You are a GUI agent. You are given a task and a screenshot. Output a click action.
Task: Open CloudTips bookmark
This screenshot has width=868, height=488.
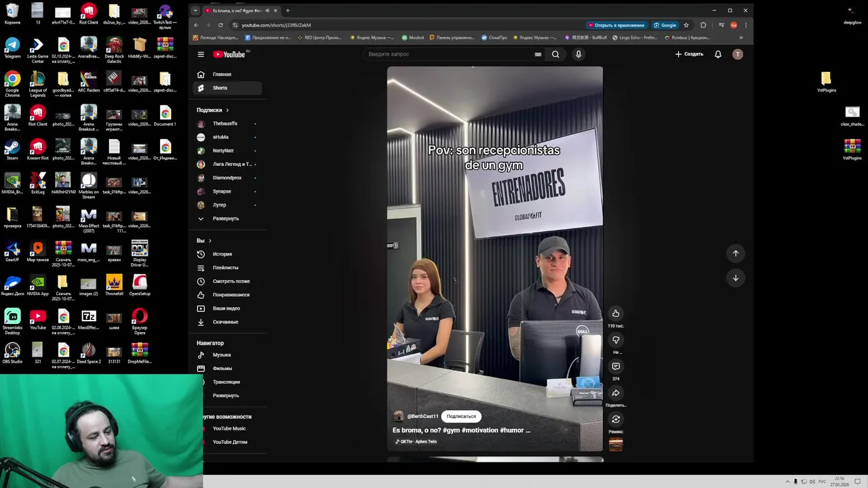(x=494, y=37)
